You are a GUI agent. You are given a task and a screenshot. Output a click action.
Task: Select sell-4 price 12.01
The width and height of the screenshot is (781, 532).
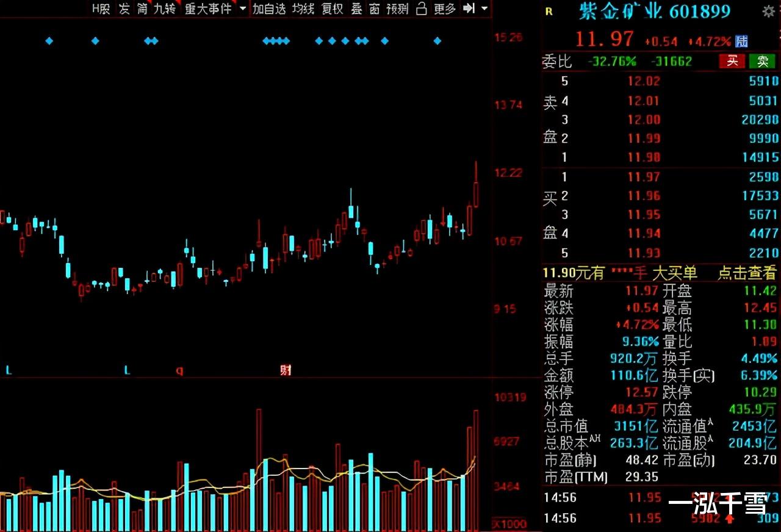coord(644,101)
